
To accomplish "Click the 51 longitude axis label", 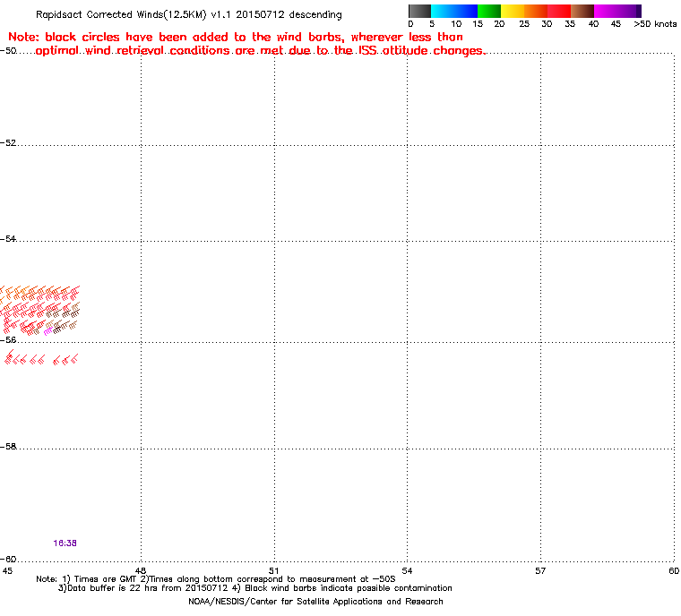I will pyautogui.click(x=273, y=571).
